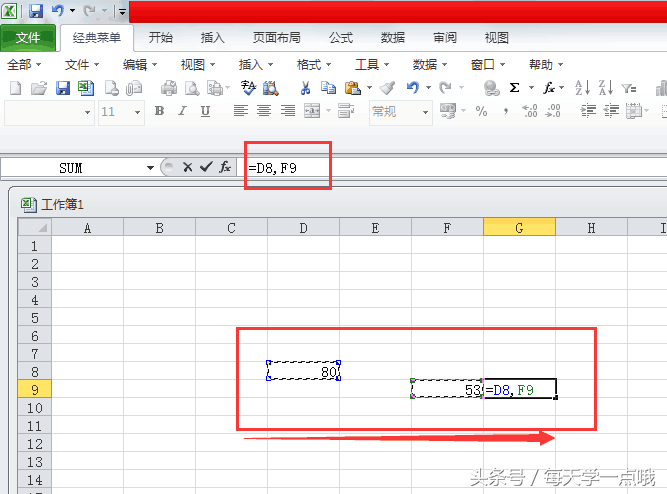
Task: Apply comma style formatting
Action: tap(506, 111)
